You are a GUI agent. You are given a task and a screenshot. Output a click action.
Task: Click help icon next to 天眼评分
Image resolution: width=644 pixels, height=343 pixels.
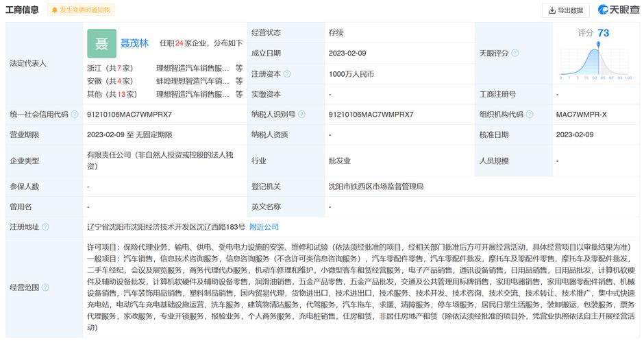click(x=515, y=53)
